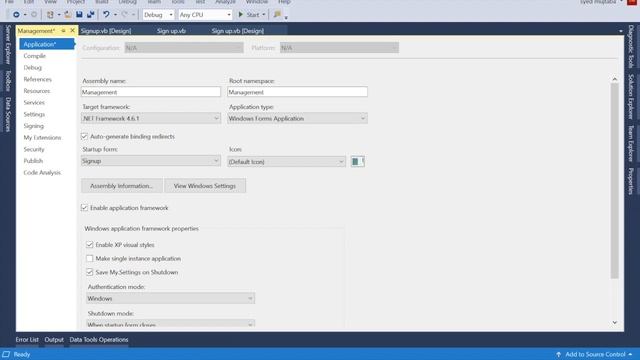Viewport: 640px width, 360px height.
Task: Click the Redo arrow icon
Action: [x=124, y=15]
